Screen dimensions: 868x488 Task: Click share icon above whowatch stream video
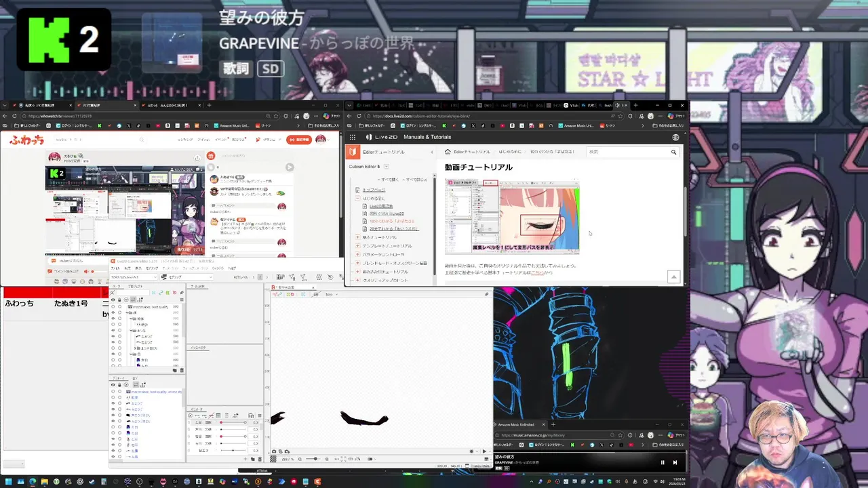[x=197, y=158]
